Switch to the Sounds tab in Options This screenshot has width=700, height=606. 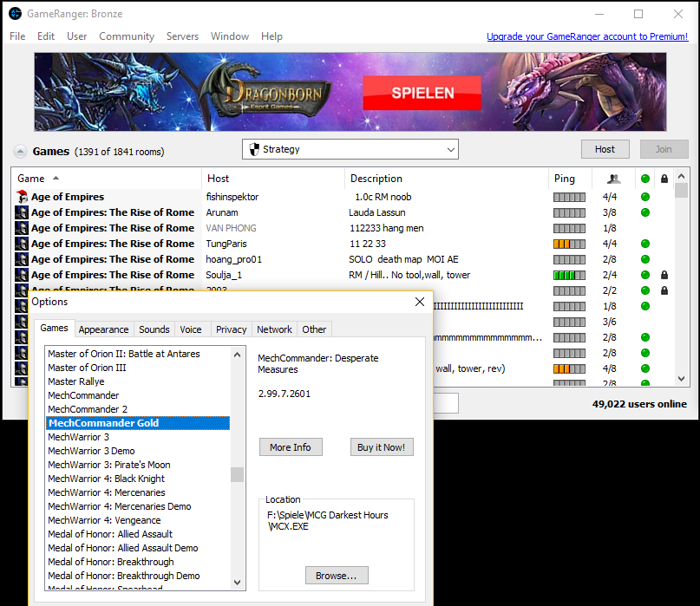(154, 329)
